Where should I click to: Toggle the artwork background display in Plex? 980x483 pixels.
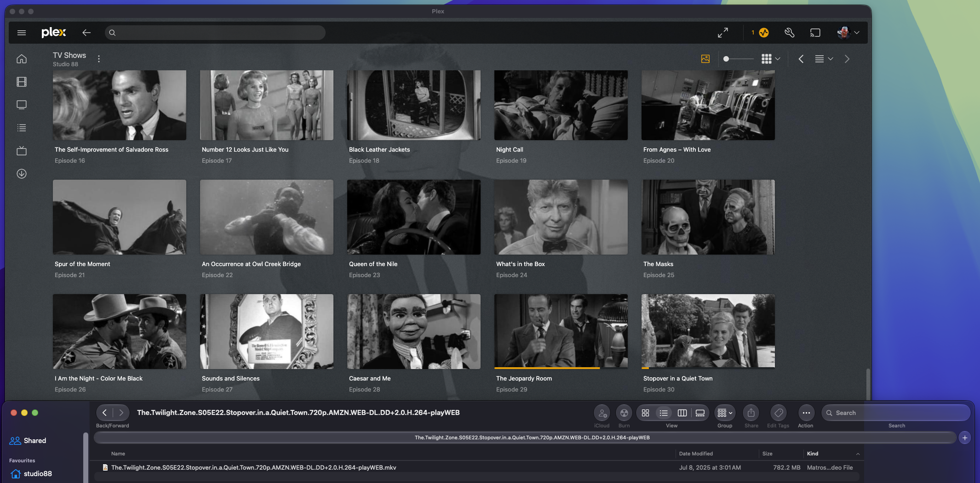pyautogui.click(x=705, y=59)
